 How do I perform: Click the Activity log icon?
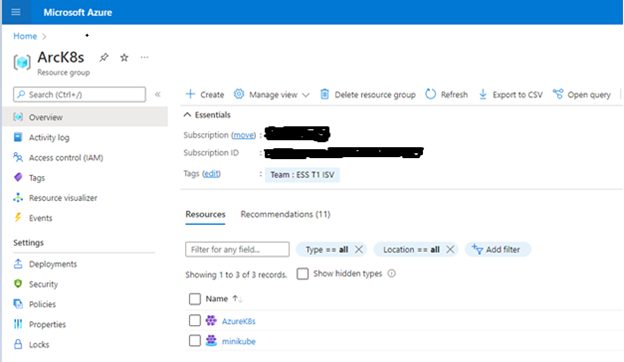[x=18, y=137]
